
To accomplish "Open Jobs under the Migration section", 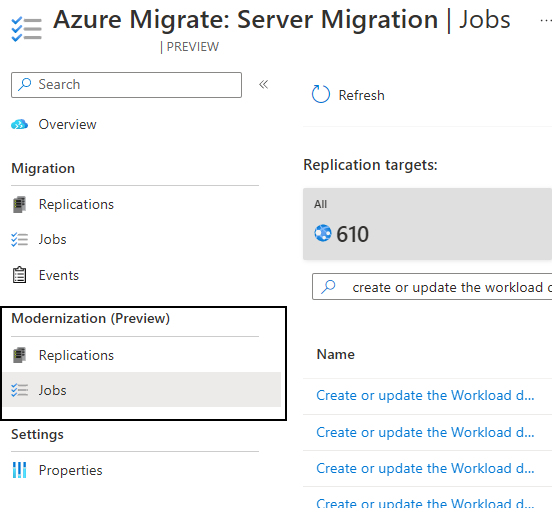I will pos(52,239).
